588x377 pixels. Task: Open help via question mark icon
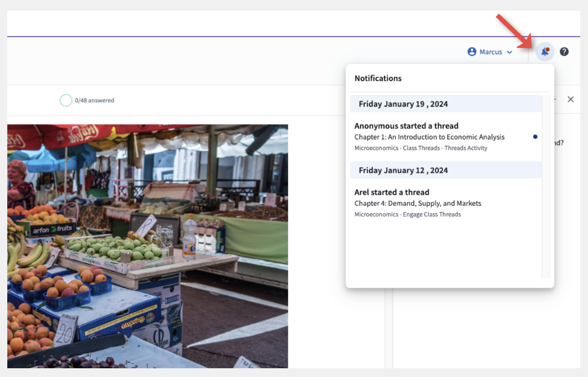pos(564,51)
